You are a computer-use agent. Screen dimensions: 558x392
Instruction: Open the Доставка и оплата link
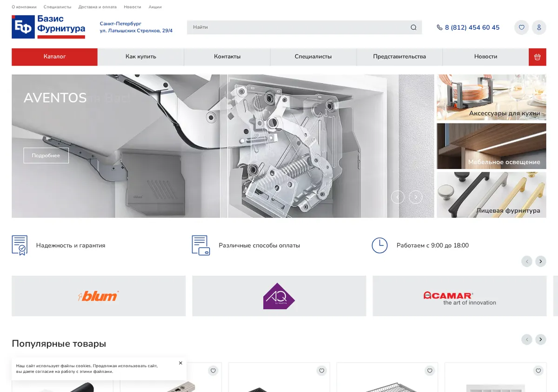[x=97, y=7]
